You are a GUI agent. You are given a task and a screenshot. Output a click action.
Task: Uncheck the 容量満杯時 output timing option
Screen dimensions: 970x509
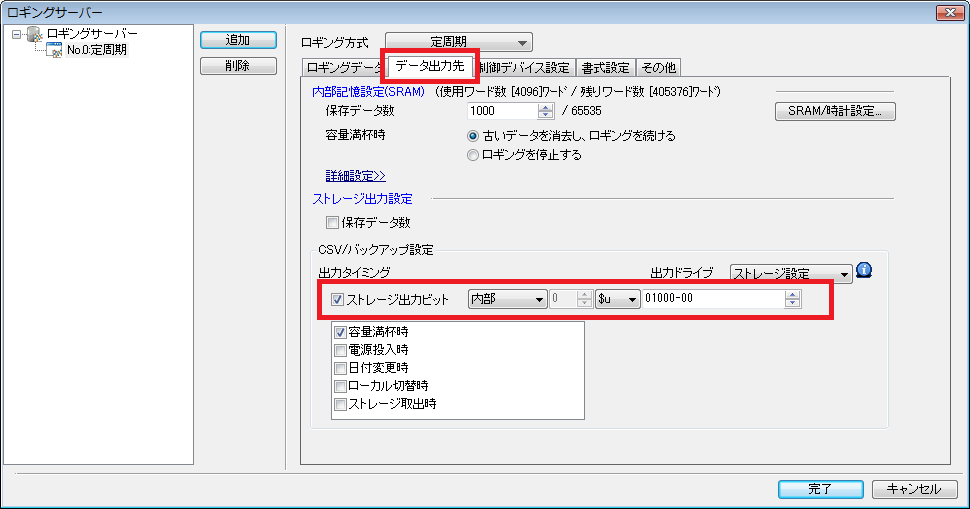click(x=340, y=332)
